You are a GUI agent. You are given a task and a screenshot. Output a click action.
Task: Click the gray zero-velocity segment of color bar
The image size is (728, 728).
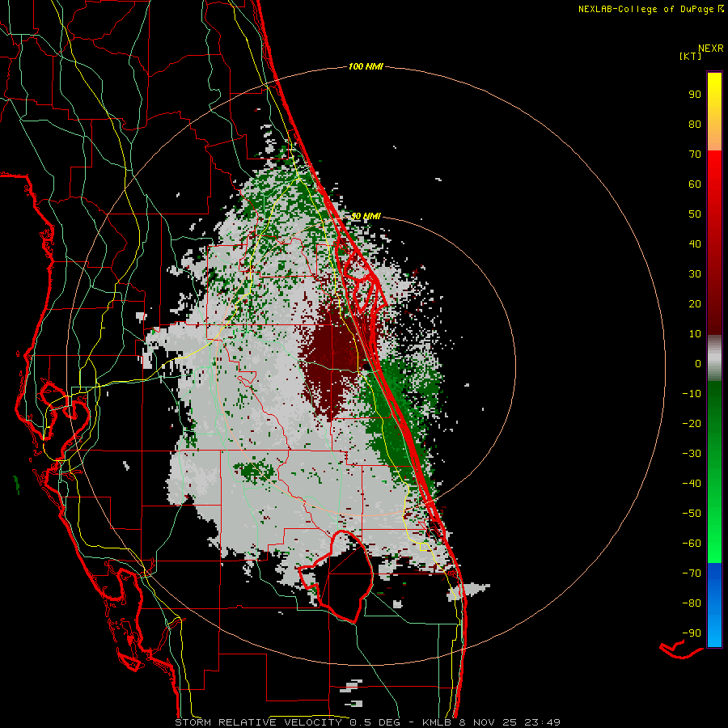point(714,358)
